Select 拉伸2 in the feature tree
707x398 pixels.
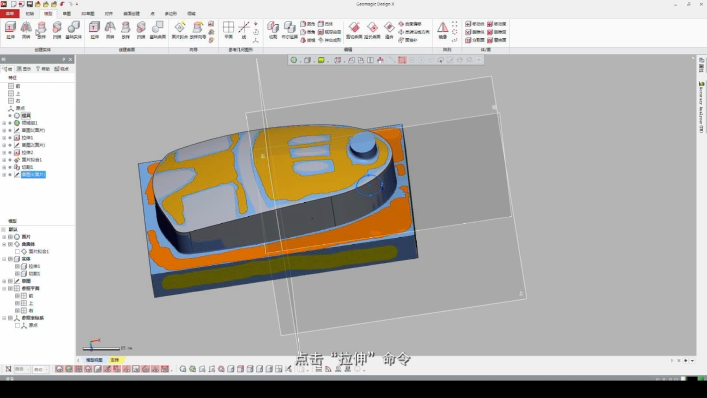28,152
